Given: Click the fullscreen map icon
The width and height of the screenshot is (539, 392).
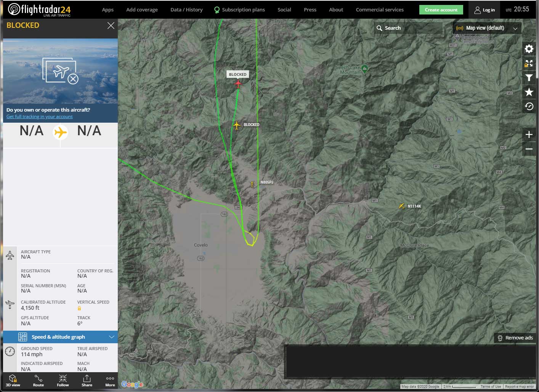Looking at the screenshot, I should click(x=529, y=63).
